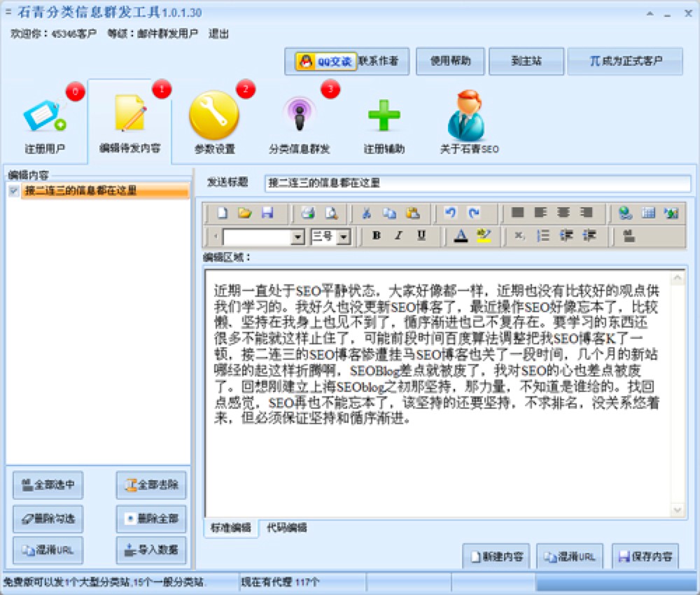This screenshot has width=700, height=595.
Task: Click the 全部去除 deselect all button
Action: pos(151,484)
